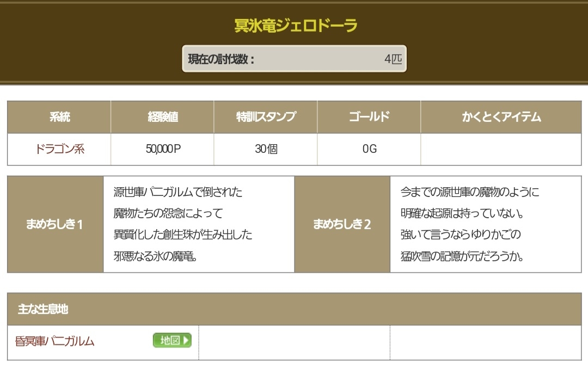This screenshot has height=370, width=588.
Task: Click the ゴールド column header
Action: click(x=369, y=117)
